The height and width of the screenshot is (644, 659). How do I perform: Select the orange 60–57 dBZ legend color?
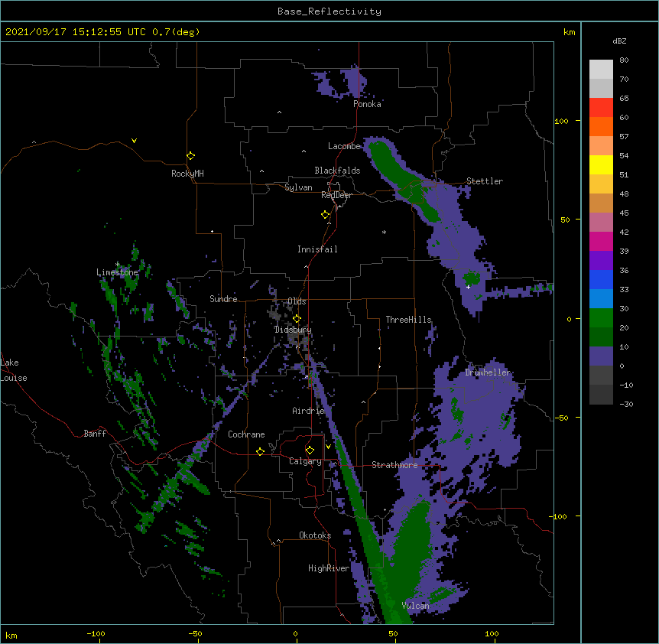[601, 126]
